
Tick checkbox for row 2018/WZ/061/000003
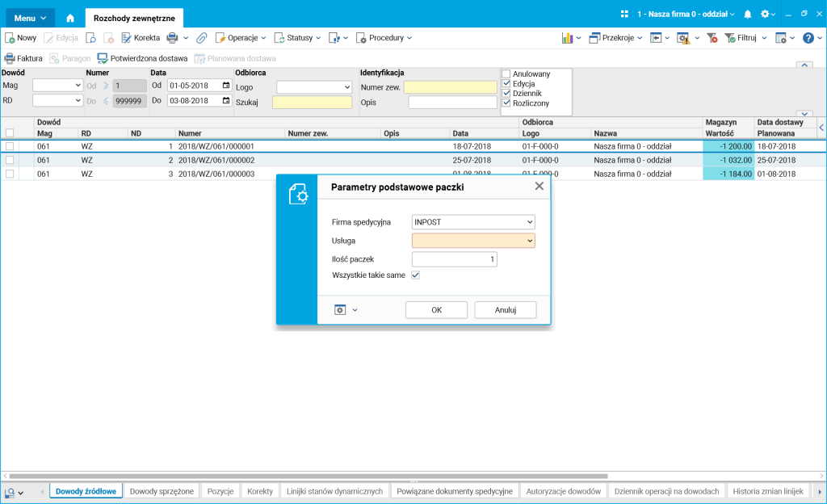(x=10, y=174)
